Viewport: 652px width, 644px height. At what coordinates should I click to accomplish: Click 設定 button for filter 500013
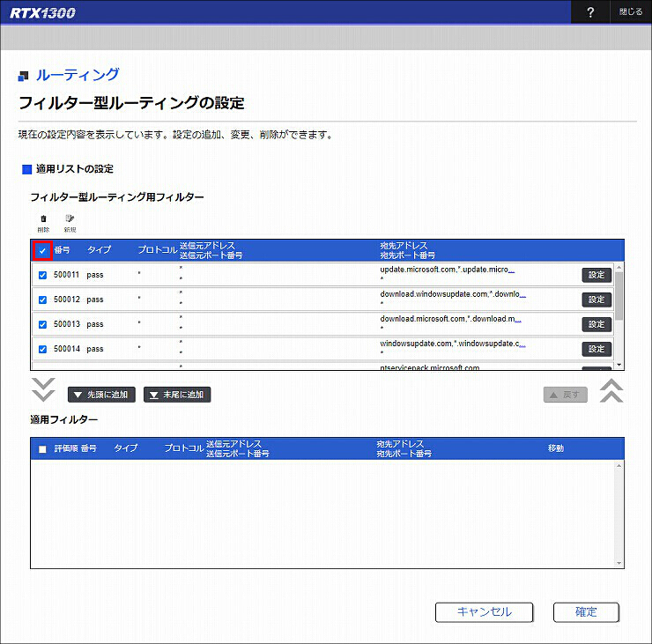pos(596,324)
